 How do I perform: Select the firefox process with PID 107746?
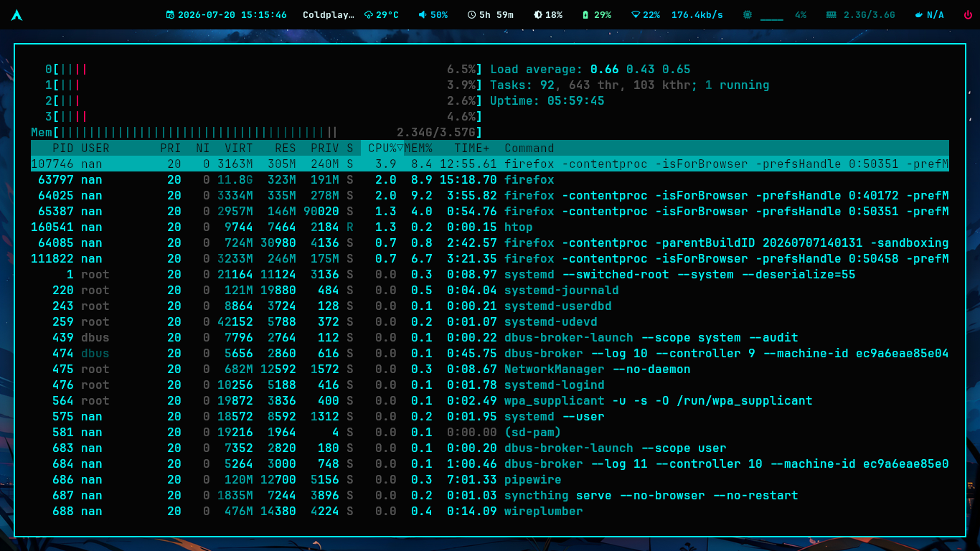click(x=490, y=164)
